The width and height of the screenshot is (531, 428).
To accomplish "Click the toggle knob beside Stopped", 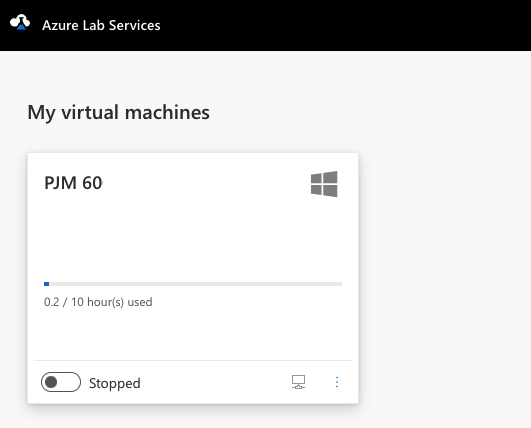I will point(51,382).
